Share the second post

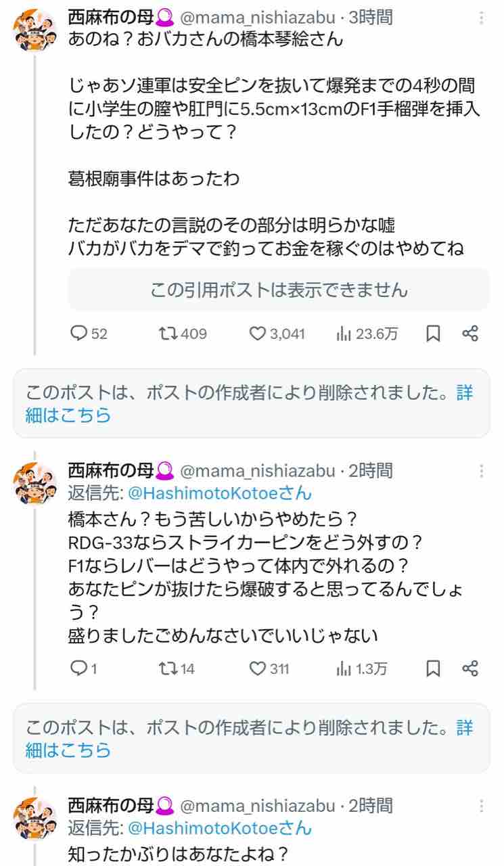[x=470, y=668]
